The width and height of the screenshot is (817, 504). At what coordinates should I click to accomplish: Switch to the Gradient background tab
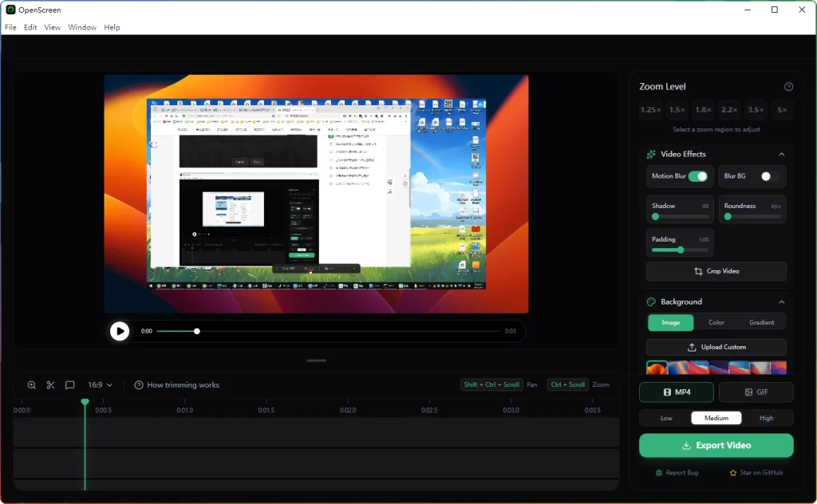(x=762, y=322)
